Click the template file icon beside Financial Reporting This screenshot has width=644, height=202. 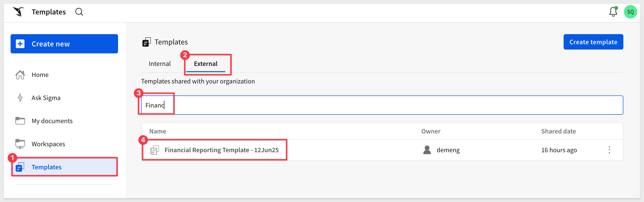click(155, 150)
